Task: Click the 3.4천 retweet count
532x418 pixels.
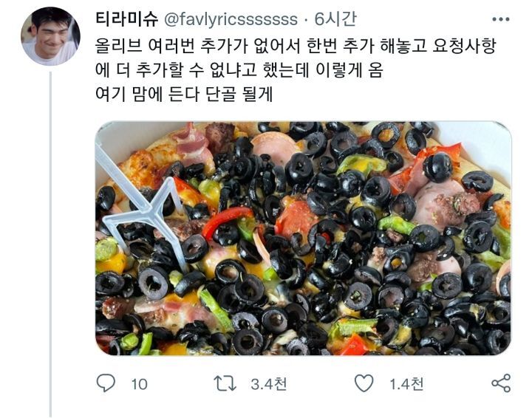Action: click(269, 384)
